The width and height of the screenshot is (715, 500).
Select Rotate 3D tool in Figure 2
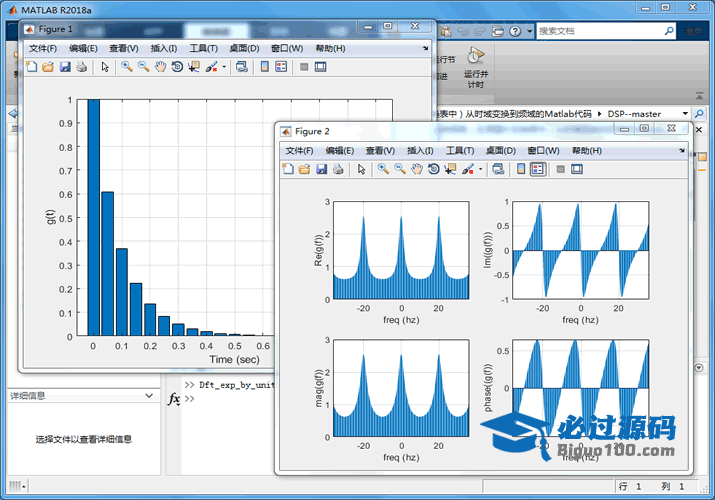(433, 169)
